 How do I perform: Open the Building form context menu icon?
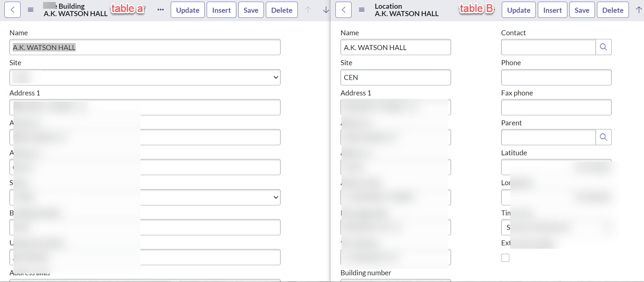tap(31, 10)
